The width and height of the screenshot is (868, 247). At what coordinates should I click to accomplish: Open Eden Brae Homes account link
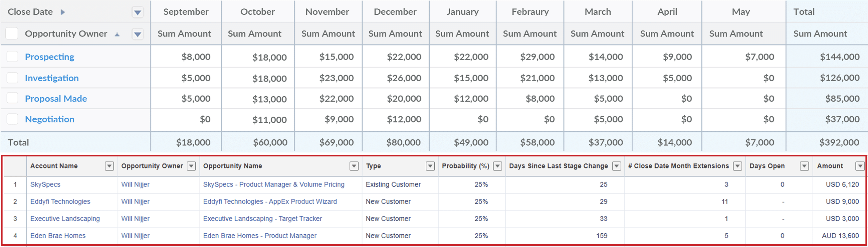tap(58, 236)
